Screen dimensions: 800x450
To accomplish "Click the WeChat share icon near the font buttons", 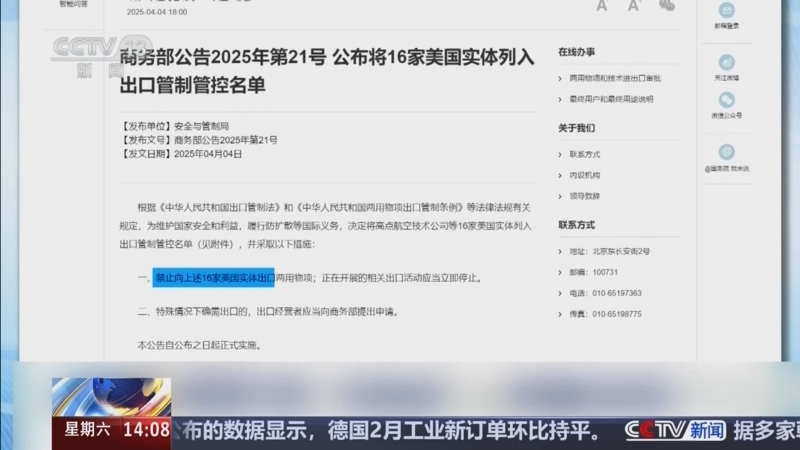I will (667, 5).
